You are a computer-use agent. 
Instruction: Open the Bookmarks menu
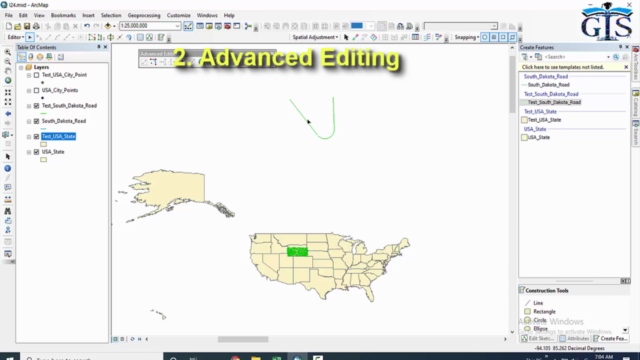click(x=63, y=16)
